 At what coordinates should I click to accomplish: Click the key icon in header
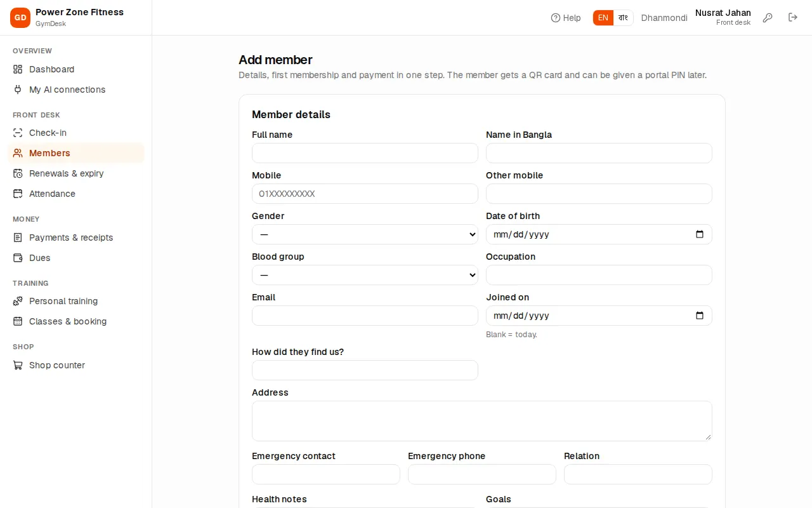pyautogui.click(x=768, y=18)
